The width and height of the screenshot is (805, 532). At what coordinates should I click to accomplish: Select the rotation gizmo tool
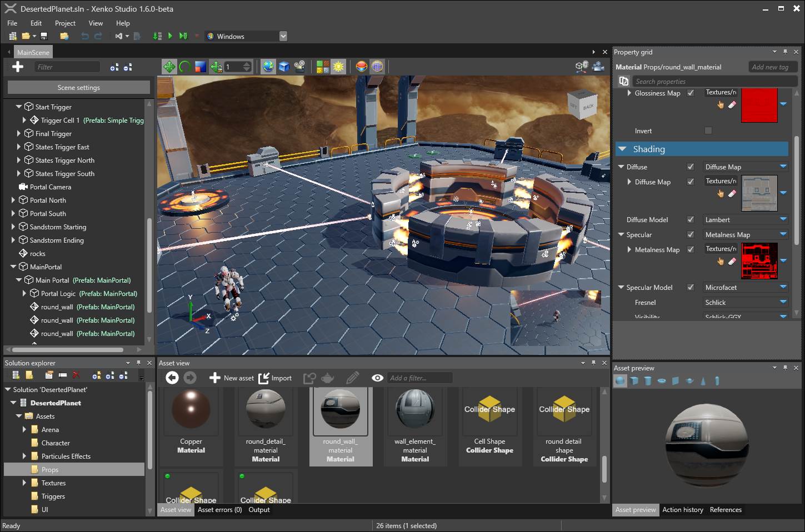[183, 66]
